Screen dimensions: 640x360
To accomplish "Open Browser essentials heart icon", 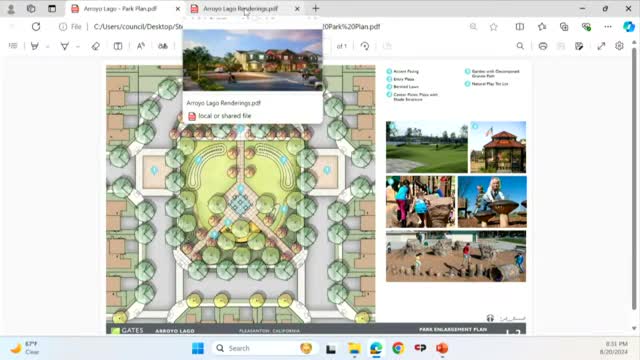I will click(586, 27).
